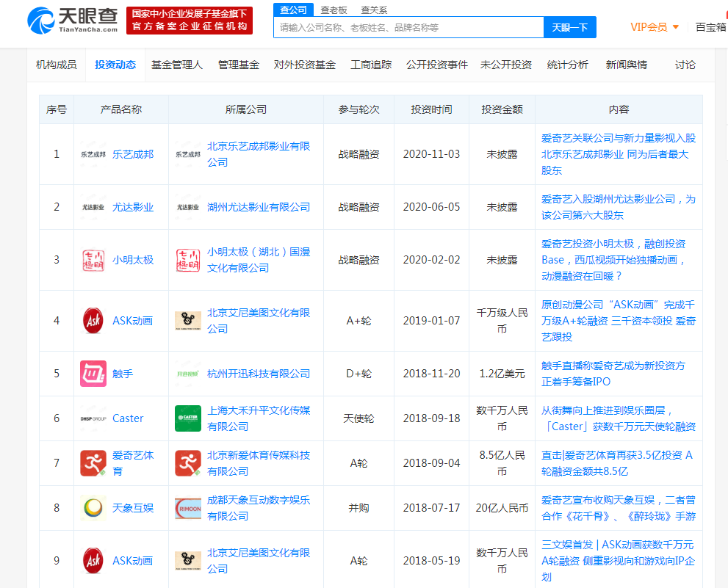
Task: Click green 上海大禾升平 company logo
Action: 187,418
